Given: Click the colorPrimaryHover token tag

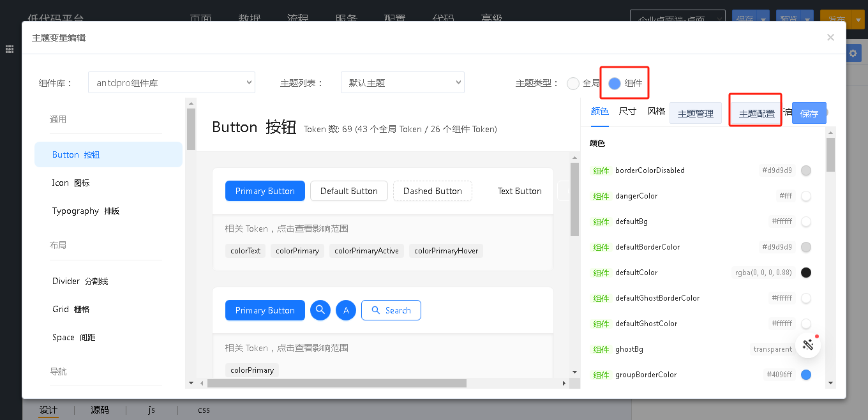Looking at the screenshot, I should point(445,251).
